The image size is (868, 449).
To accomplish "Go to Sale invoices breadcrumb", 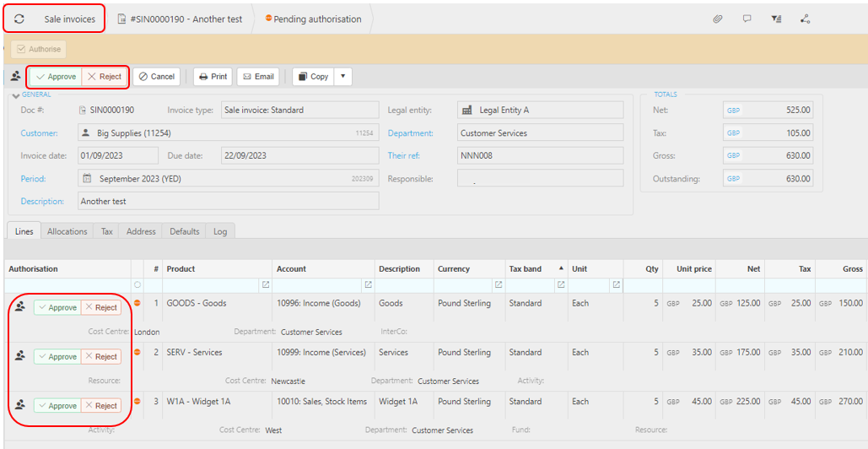I will pos(70,19).
